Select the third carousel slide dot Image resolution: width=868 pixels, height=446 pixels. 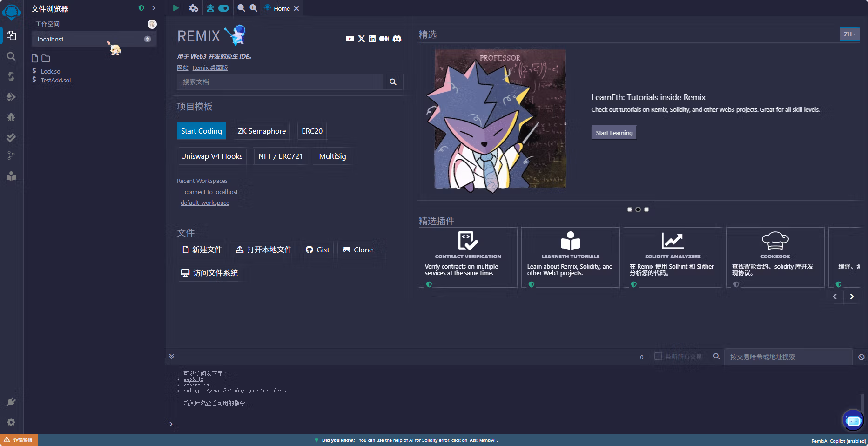646,209
